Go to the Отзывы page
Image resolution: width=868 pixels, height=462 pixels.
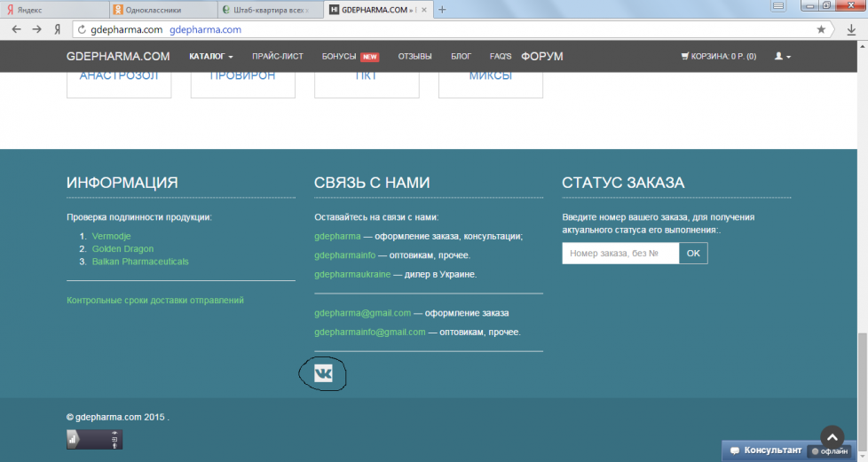(414, 57)
